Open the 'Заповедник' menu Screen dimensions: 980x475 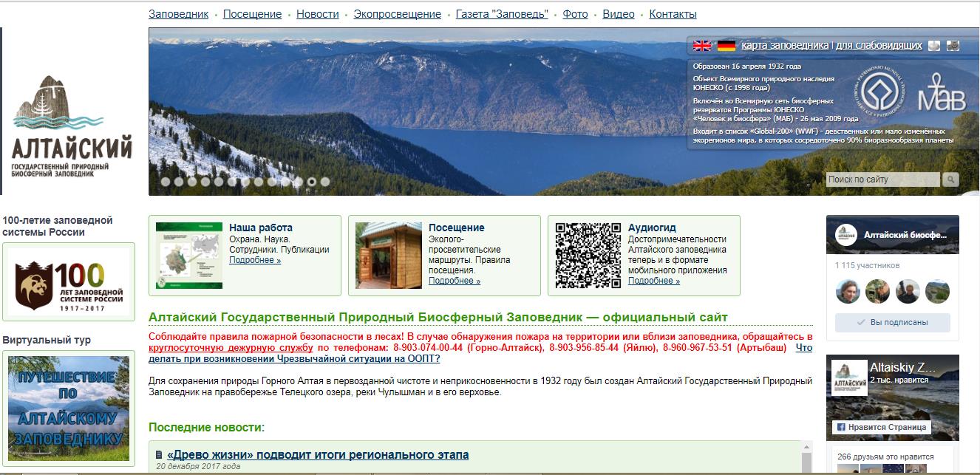[178, 14]
